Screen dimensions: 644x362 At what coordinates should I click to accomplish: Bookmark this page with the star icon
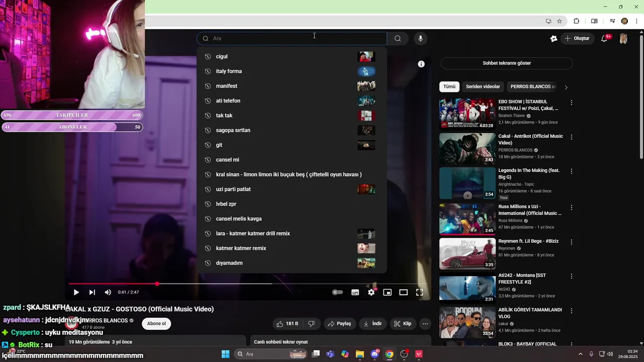(559, 21)
